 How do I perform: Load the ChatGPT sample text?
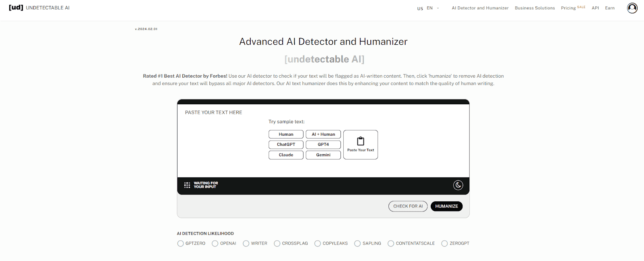pyautogui.click(x=286, y=145)
